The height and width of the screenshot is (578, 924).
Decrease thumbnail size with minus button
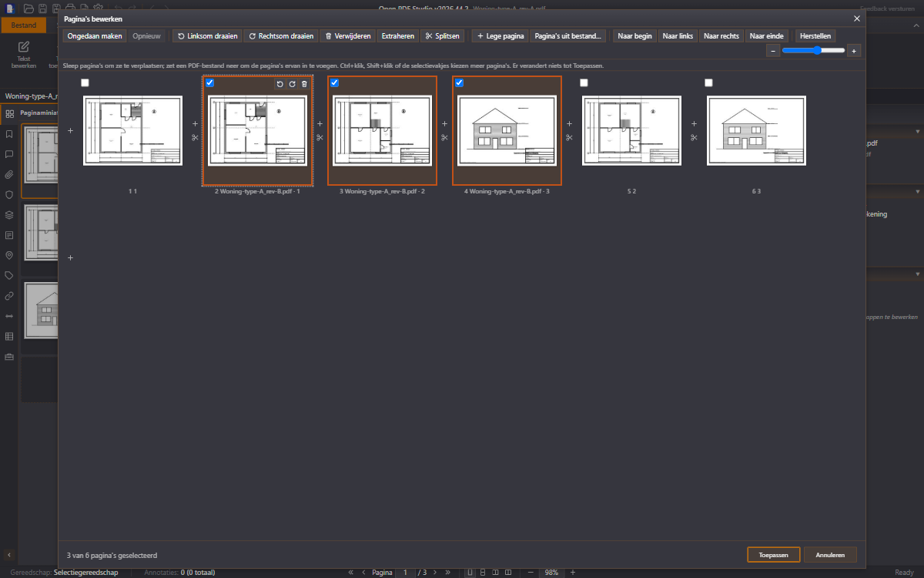[772, 51]
